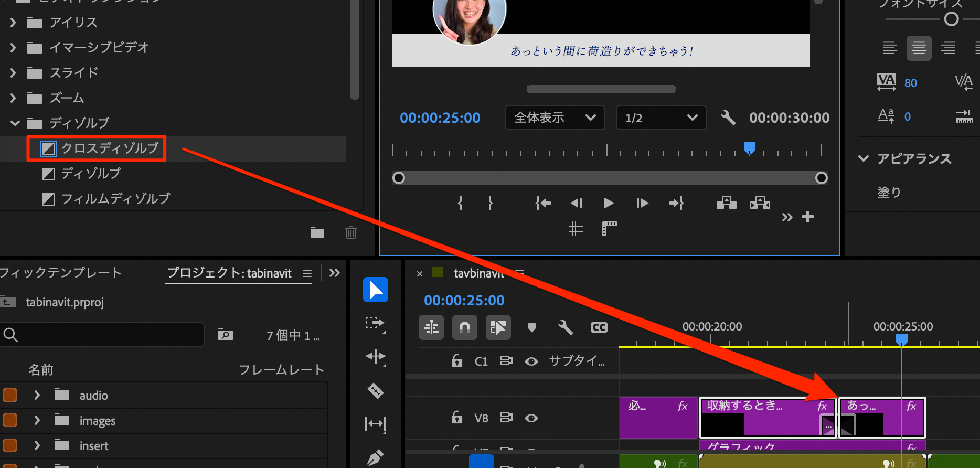This screenshot has height=468, width=980.
Task: Delete selected item with trash icon
Action: click(x=350, y=232)
